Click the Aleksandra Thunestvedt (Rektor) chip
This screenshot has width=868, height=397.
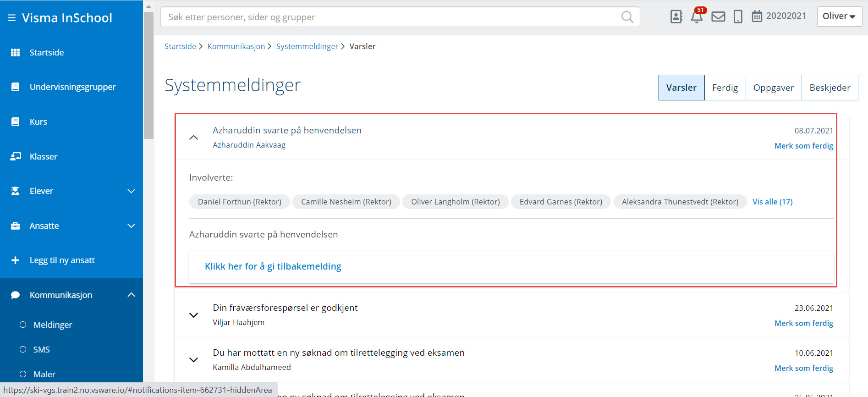pyautogui.click(x=680, y=202)
